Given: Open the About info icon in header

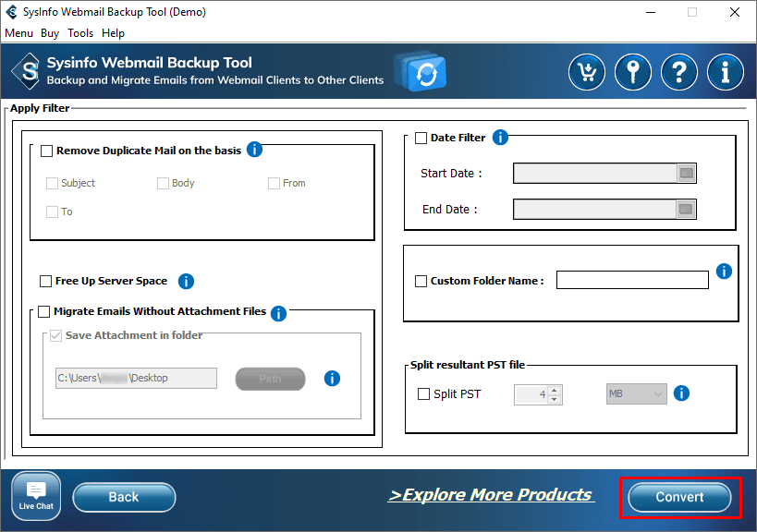Looking at the screenshot, I should click(726, 72).
